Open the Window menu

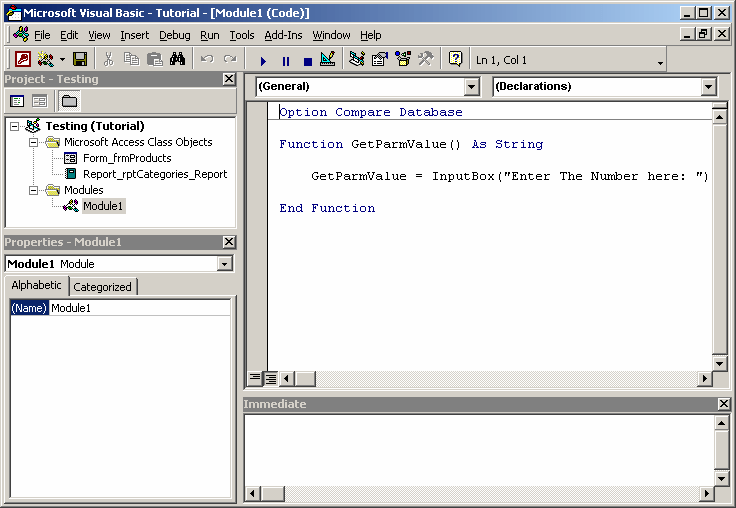pos(331,35)
